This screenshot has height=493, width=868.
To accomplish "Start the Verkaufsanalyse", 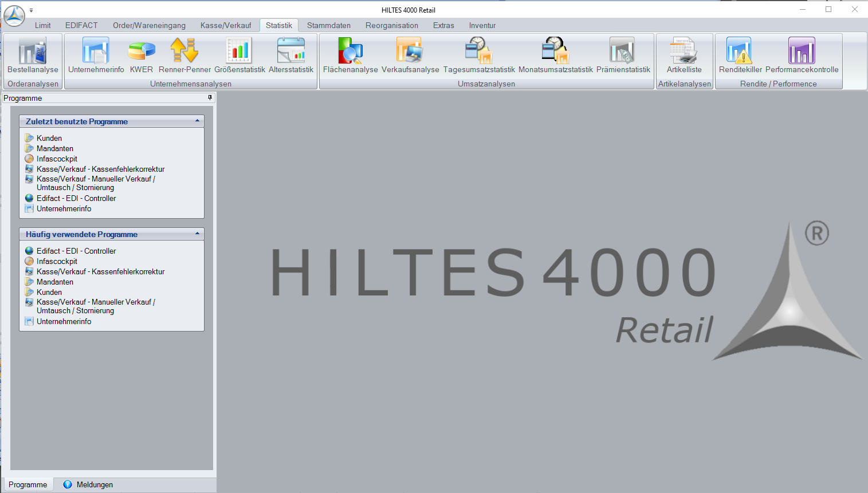I will pyautogui.click(x=409, y=54).
